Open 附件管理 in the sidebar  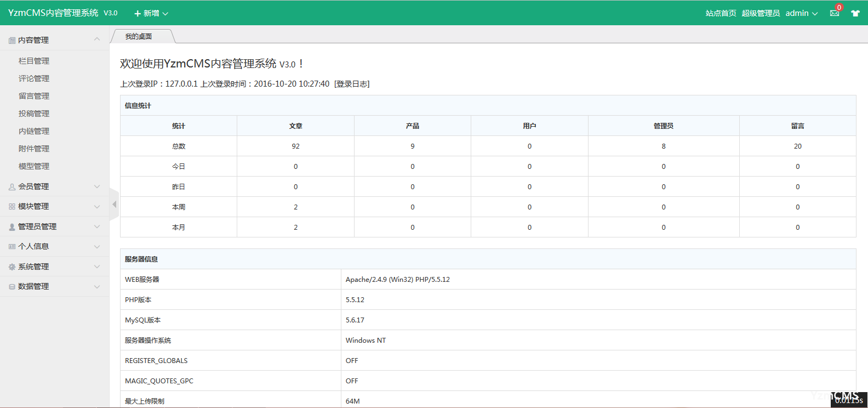(34, 149)
